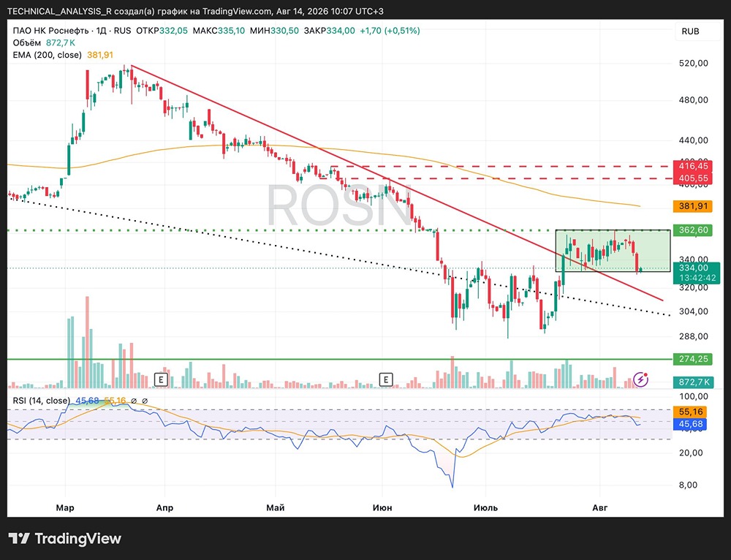Click the Май month label on time axis
Screen dimensions: 731x560
coord(275,508)
